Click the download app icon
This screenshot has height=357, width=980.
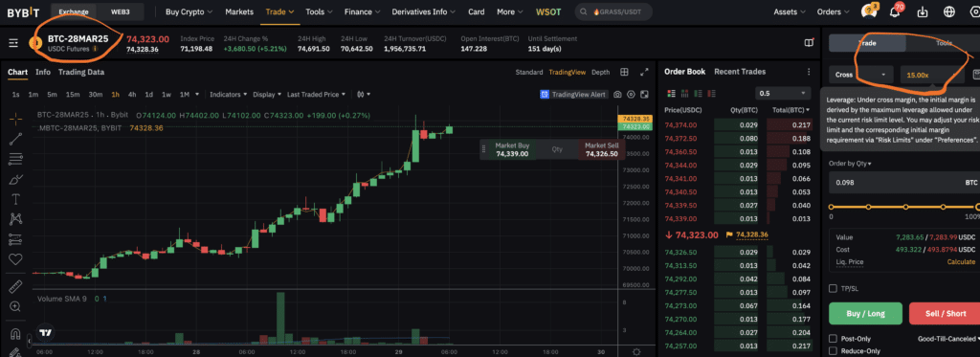(x=923, y=11)
